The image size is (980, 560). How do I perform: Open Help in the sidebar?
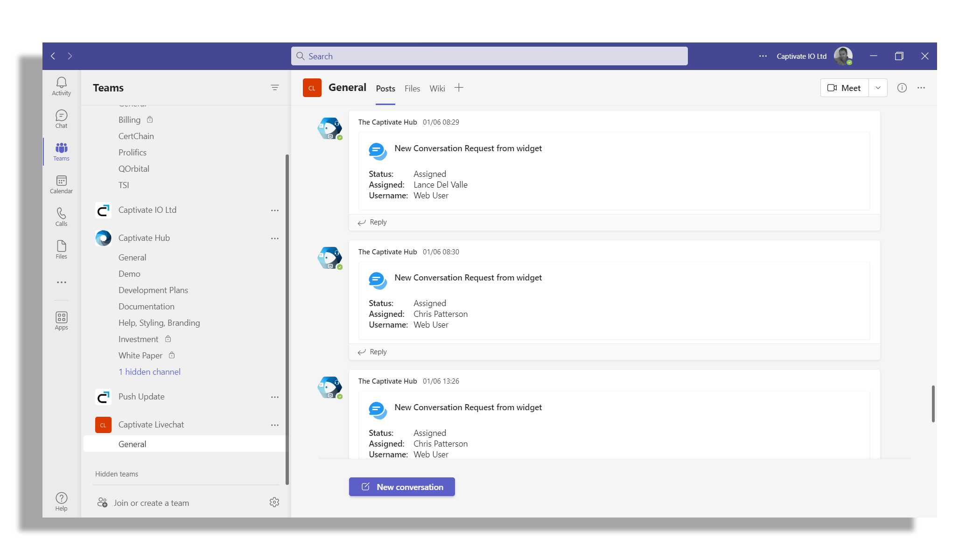(x=61, y=502)
